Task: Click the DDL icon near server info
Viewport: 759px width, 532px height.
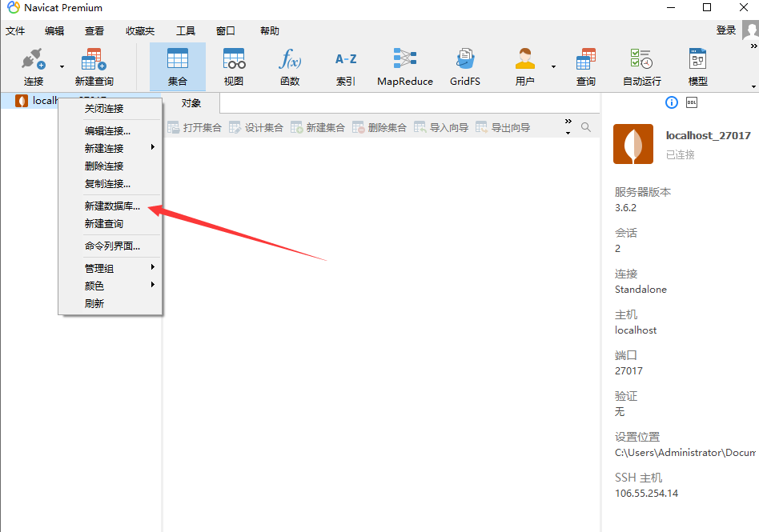Action: pos(691,102)
